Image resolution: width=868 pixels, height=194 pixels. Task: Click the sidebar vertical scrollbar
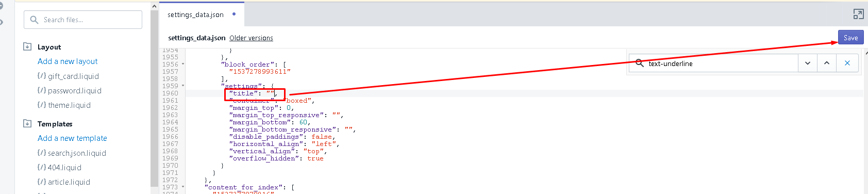coord(154,98)
